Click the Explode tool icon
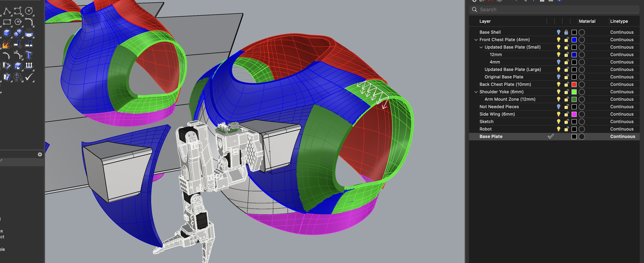 point(7,44)
